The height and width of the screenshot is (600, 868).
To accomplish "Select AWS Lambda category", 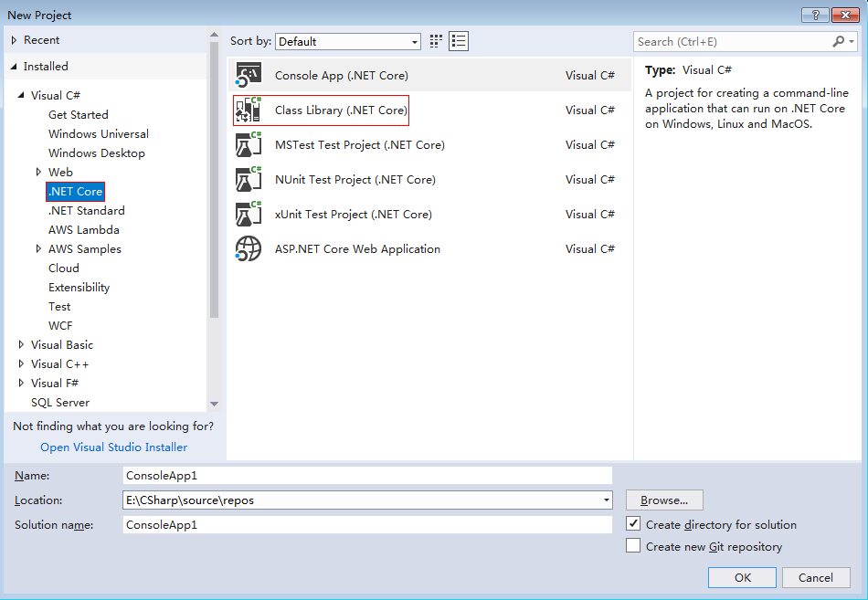I will coord(83,230).
